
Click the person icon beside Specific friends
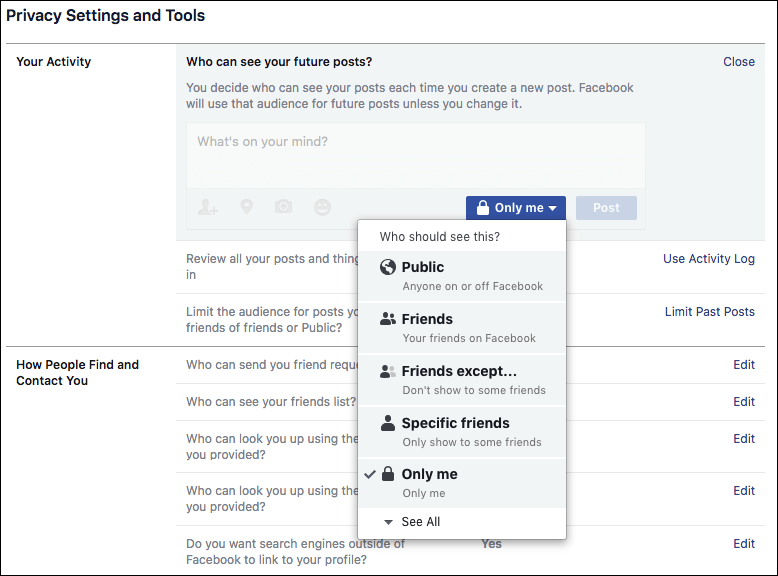[x=388, y=423]
